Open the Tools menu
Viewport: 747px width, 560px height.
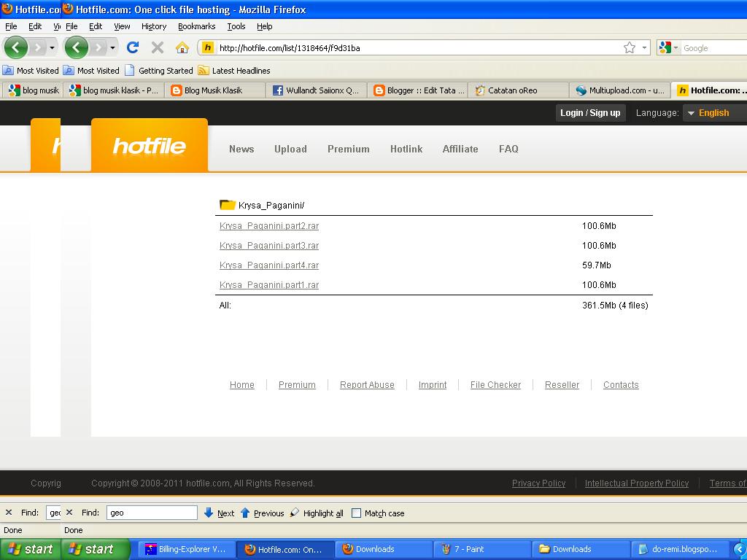pyautogui.click(x=236, y=27)
